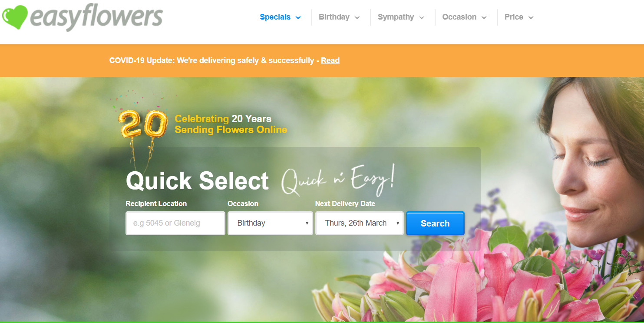644x323 pixels.
Task: Click the Celebrating 20 Years banner text
Action: tap(231, 124)
